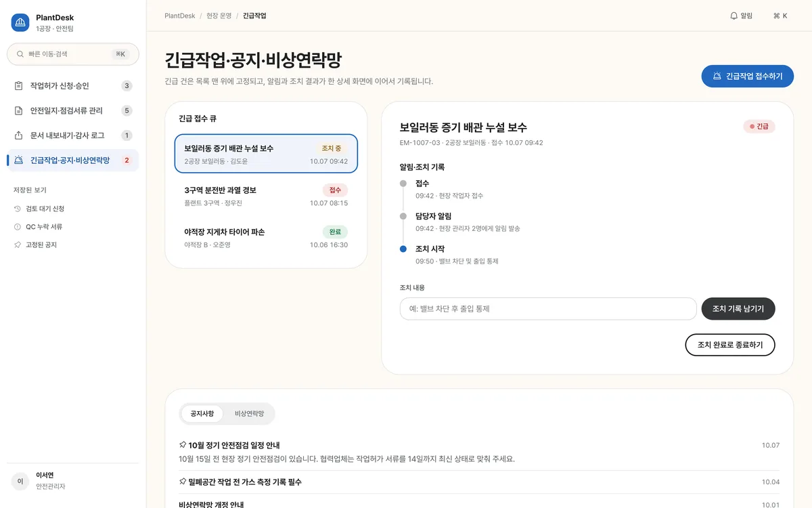Click pin icon on 10월 정기 안전점검 notice
Screen dimensions: 812x508
click(183, 445)
